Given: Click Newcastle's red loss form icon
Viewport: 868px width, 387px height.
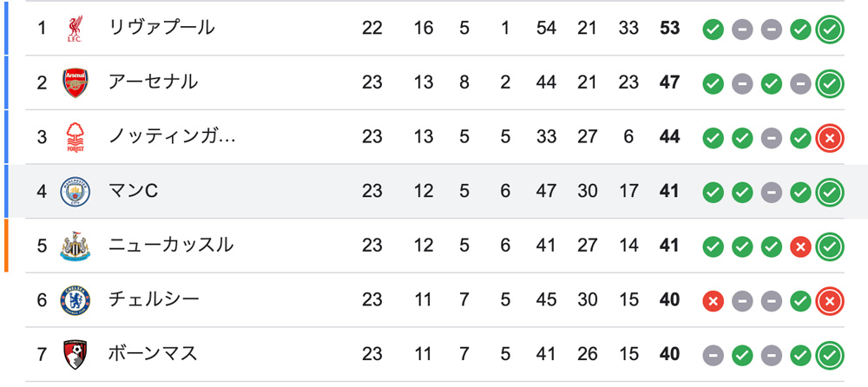Looking at the screenshot, I should (800, 247).
